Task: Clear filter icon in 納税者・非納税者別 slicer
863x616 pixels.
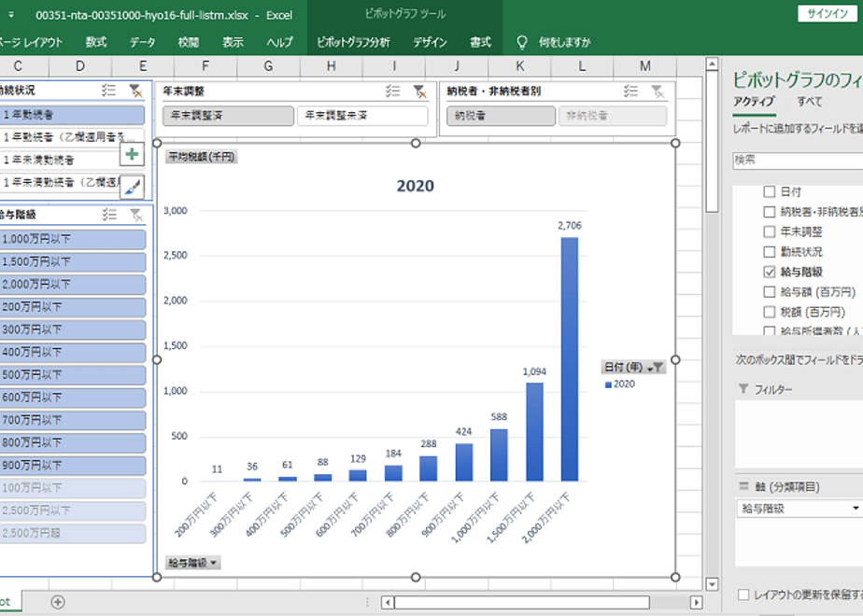Action: click(x=658, y=91)
